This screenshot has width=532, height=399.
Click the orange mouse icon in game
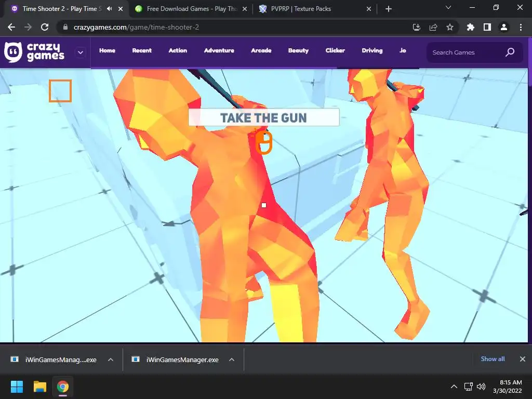pyautogui.click(x=263, y=143)
